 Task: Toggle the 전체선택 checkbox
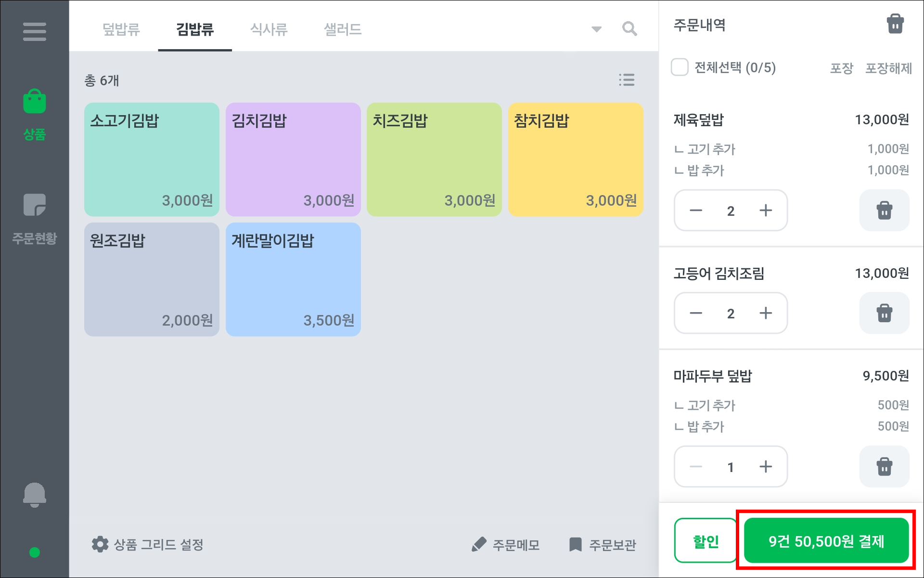680,67
